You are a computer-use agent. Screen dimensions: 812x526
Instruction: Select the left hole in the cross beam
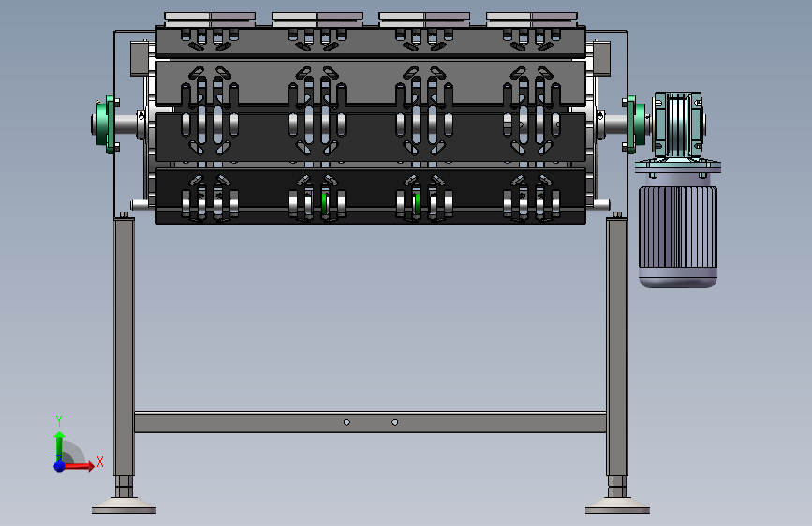pyautogui.click(x=347, y=422)
